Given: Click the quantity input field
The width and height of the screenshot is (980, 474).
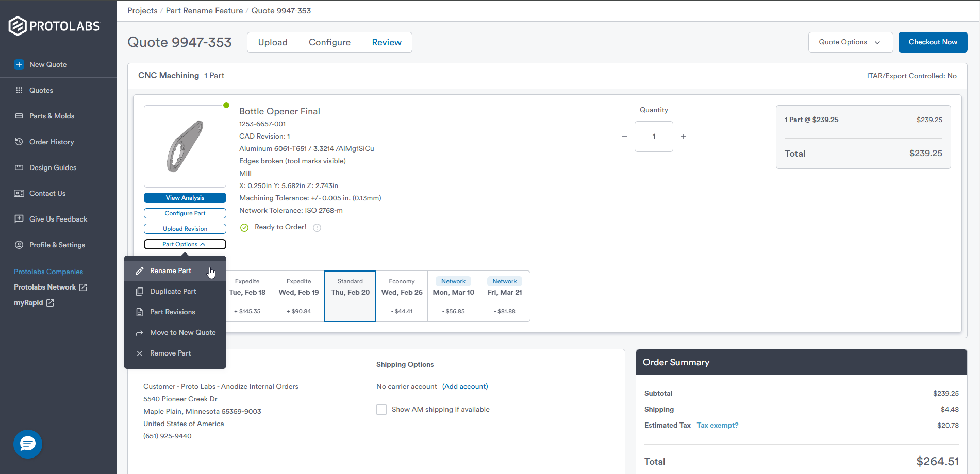Looking at the screenshot, I should [x=654, y=137].
